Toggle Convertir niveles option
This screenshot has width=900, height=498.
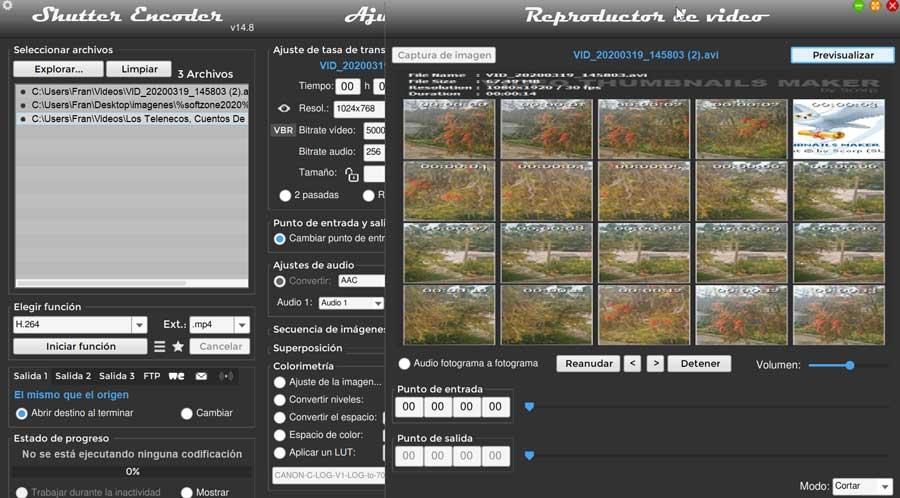[280, 400]
